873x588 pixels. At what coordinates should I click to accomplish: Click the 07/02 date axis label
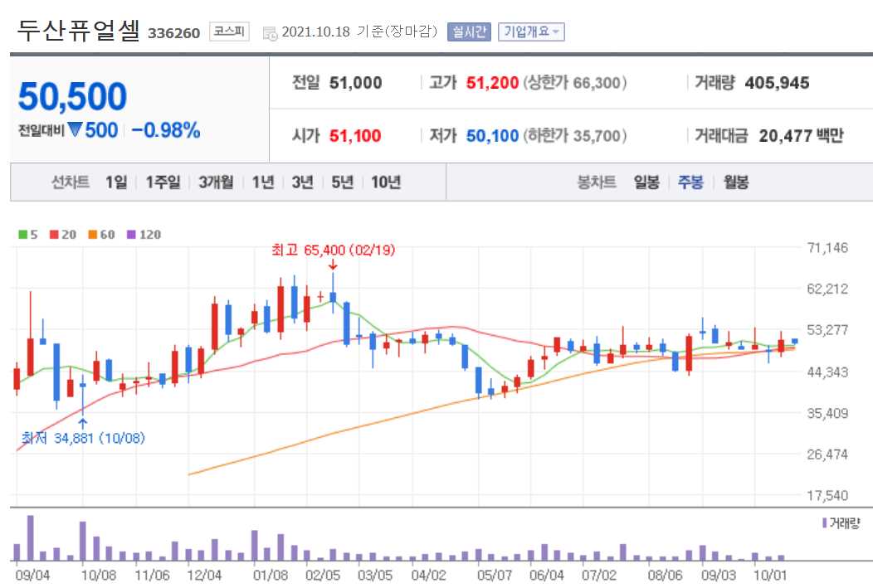pos(599,575)
